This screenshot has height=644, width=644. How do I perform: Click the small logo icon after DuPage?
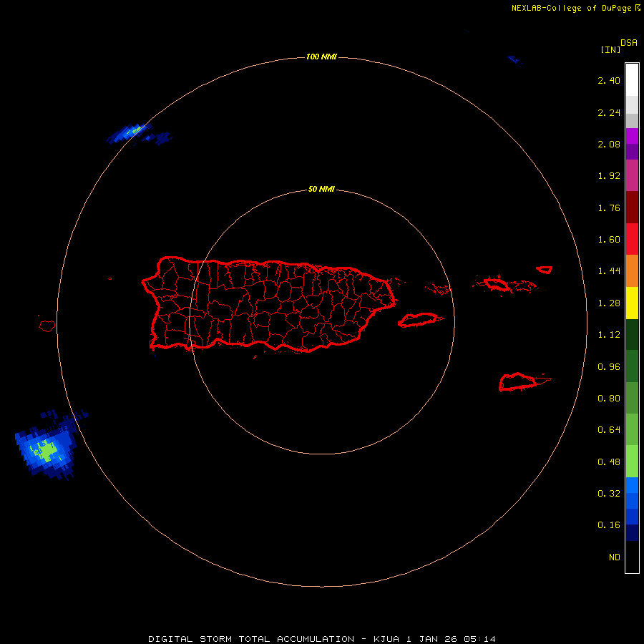[638, 8]
